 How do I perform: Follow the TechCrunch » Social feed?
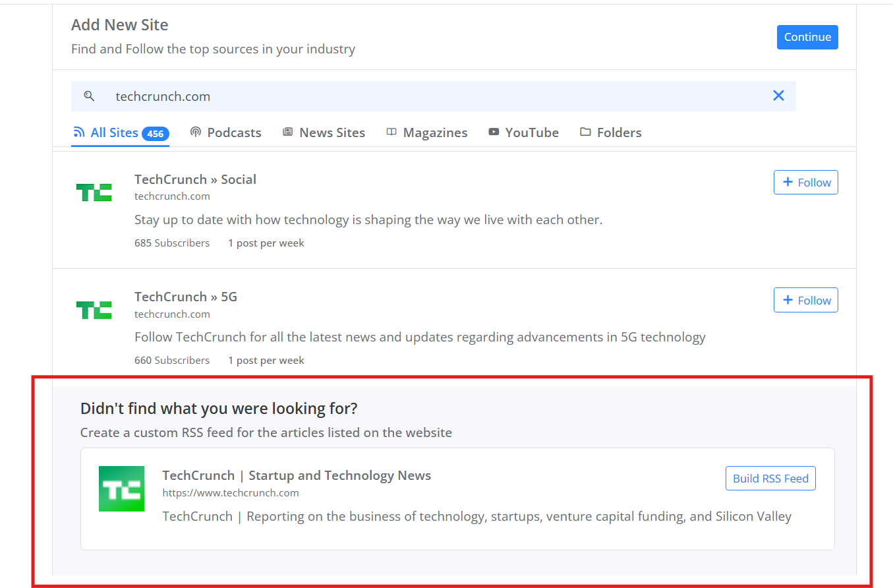(805, 183)
